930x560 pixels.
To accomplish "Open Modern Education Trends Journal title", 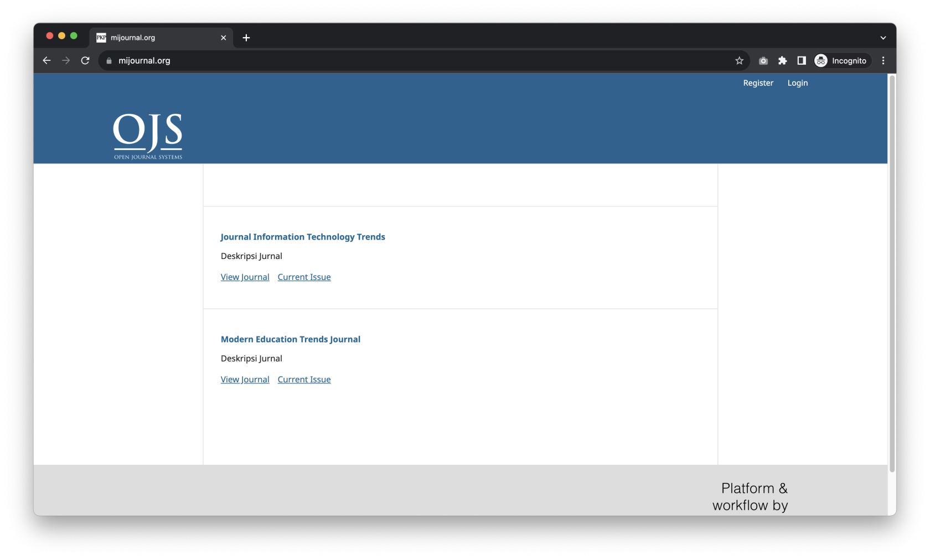I will pyautogui.click(x=291, y=339).
